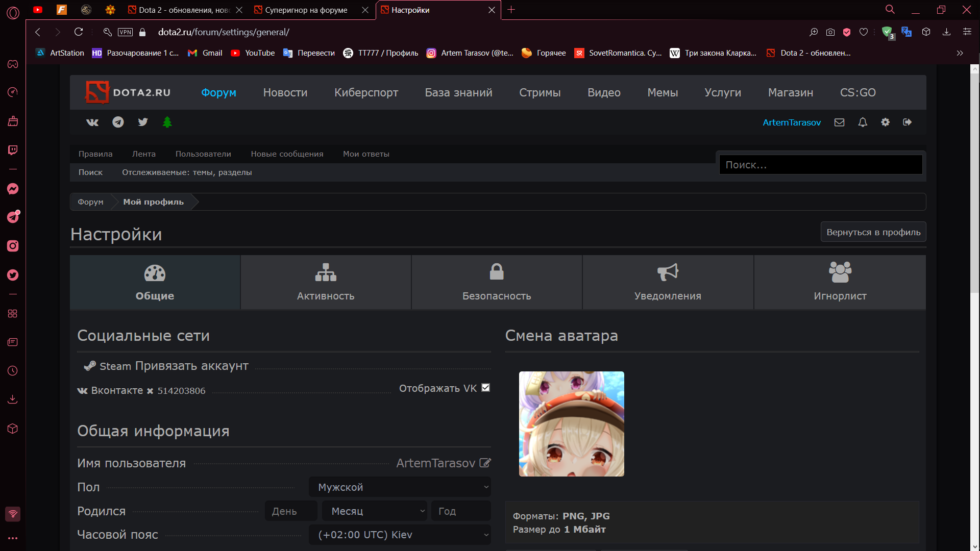Expand the Пол gender dropdown
The height and width of the screenshot is (551, 980).
400,487
